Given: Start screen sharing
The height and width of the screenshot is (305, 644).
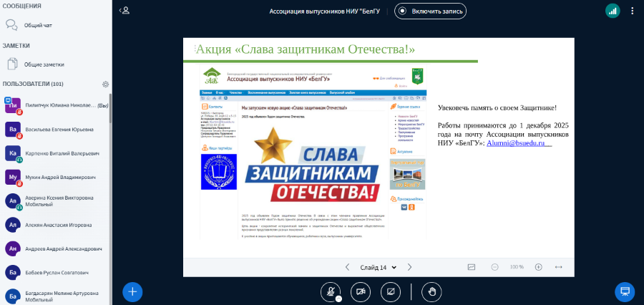Looking at the screenshot, I should (391, 292).
